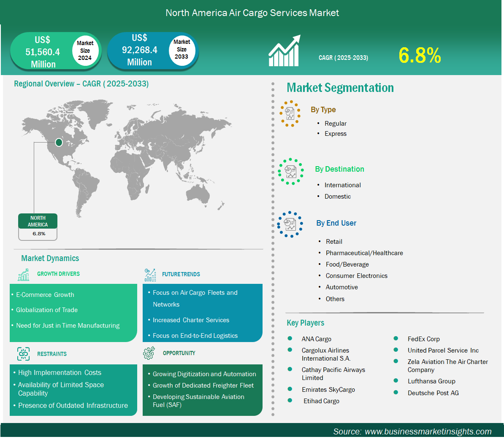Screen dimensions: 504x442
Task: Click the By Destination segmentation icon
Action: (291, 171)
